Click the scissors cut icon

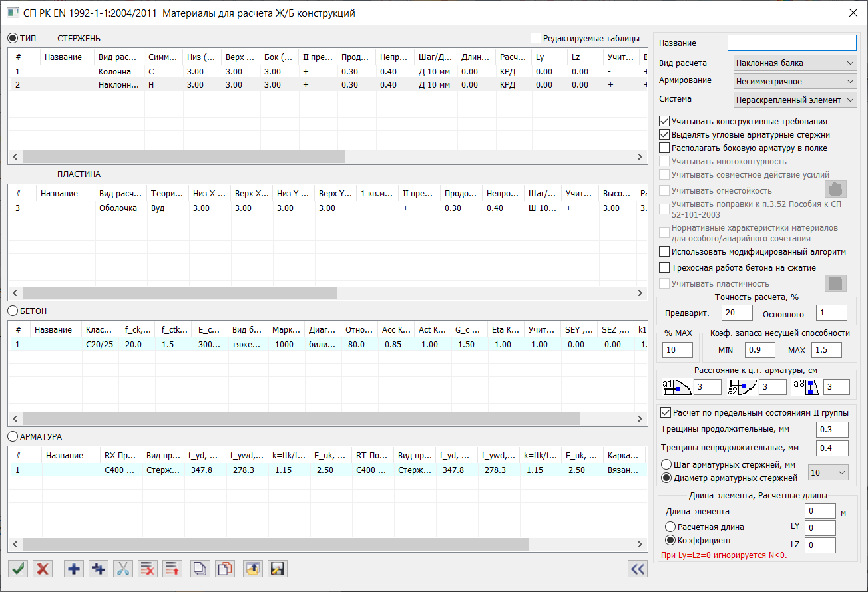123,569
